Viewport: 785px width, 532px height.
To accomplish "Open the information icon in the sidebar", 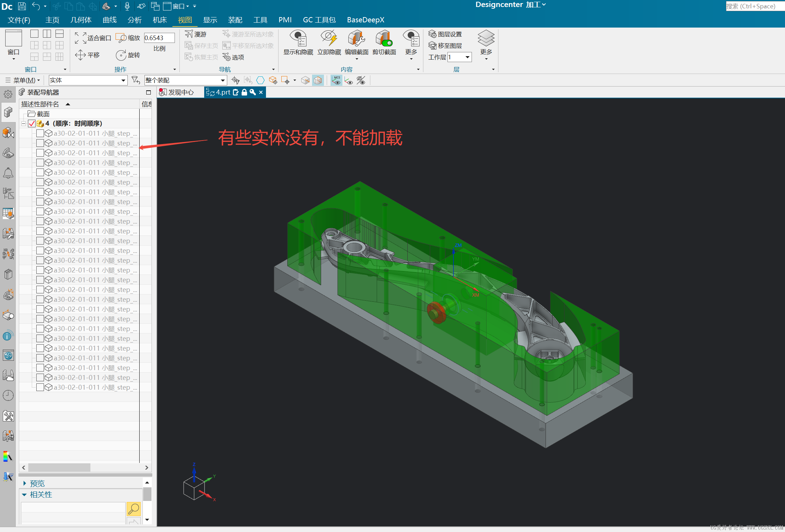I will point(8,336).
